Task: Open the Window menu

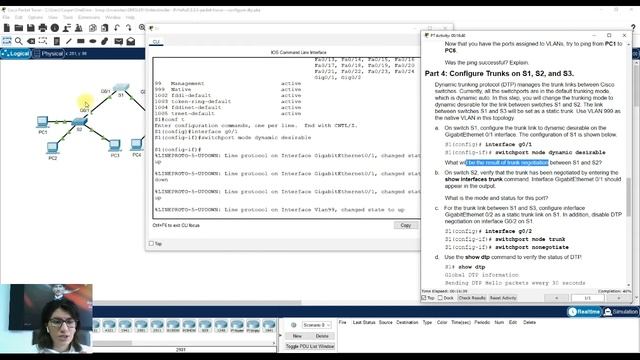Action: [x=113, y=17]
